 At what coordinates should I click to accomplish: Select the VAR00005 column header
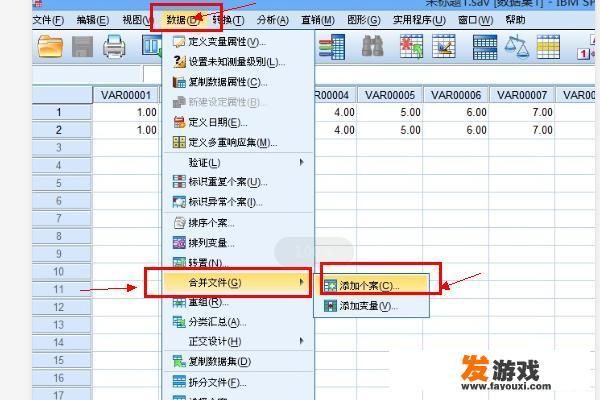coord(390,95)
